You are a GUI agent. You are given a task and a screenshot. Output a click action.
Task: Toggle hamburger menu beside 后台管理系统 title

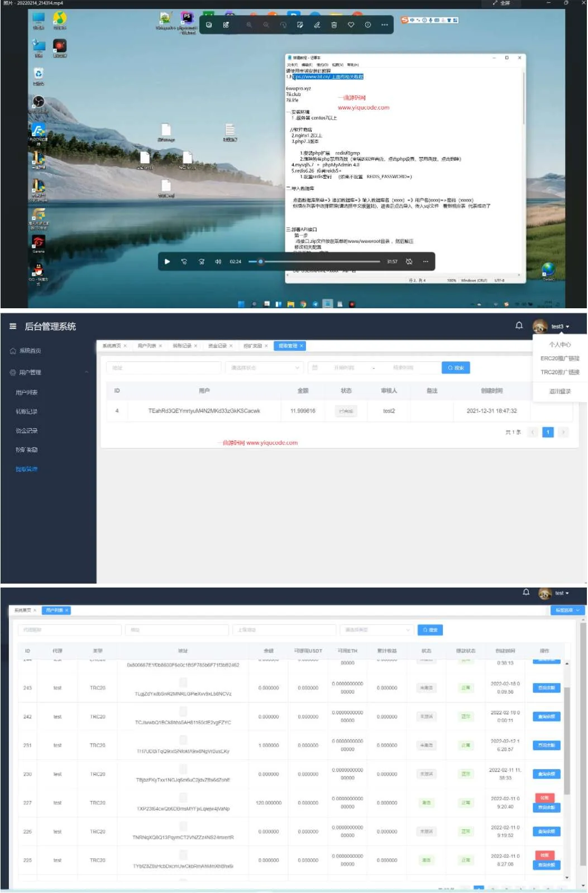coord(13,326)
